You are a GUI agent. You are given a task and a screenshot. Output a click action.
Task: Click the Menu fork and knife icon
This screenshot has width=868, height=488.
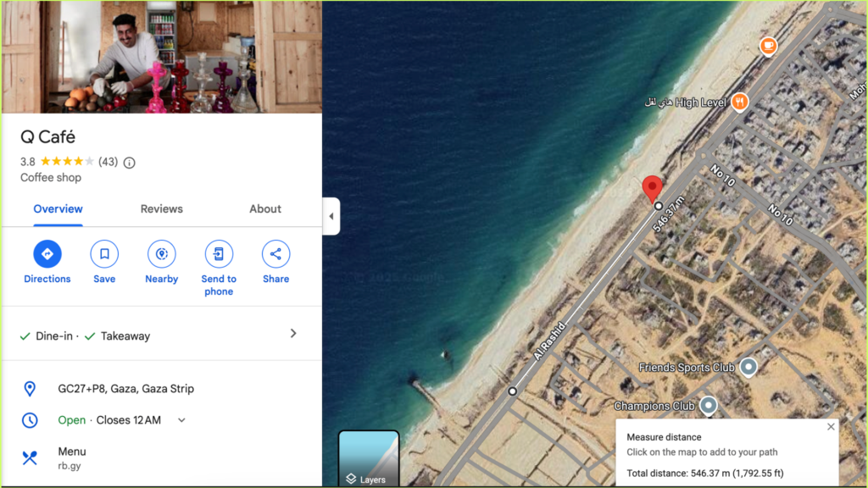point(30,457)
